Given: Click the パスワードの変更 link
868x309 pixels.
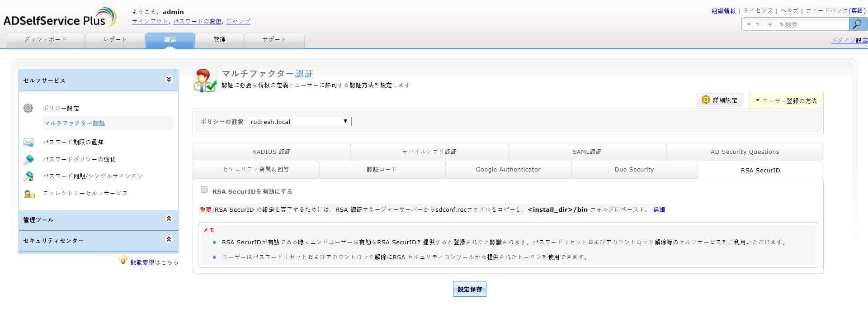Looking at the screenshot, I should coord(197,21).
